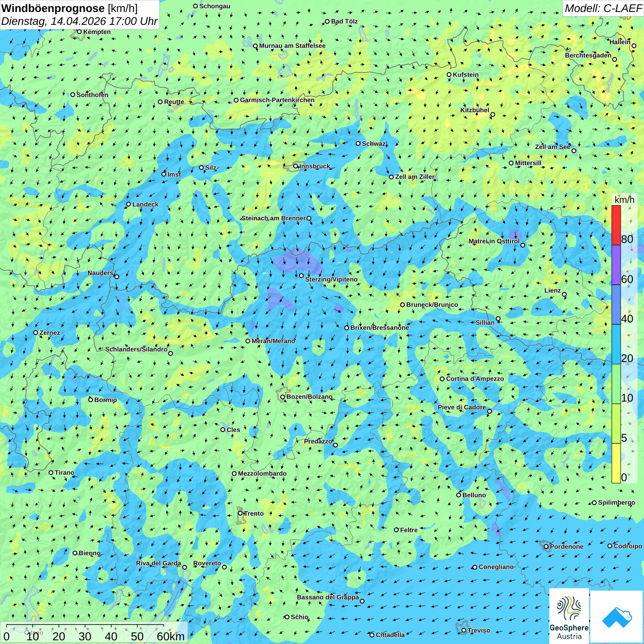The height and width of the screenshot is (644, 644).
Task: Select the purple 60–80 km/h legend color
Action: 616,265
